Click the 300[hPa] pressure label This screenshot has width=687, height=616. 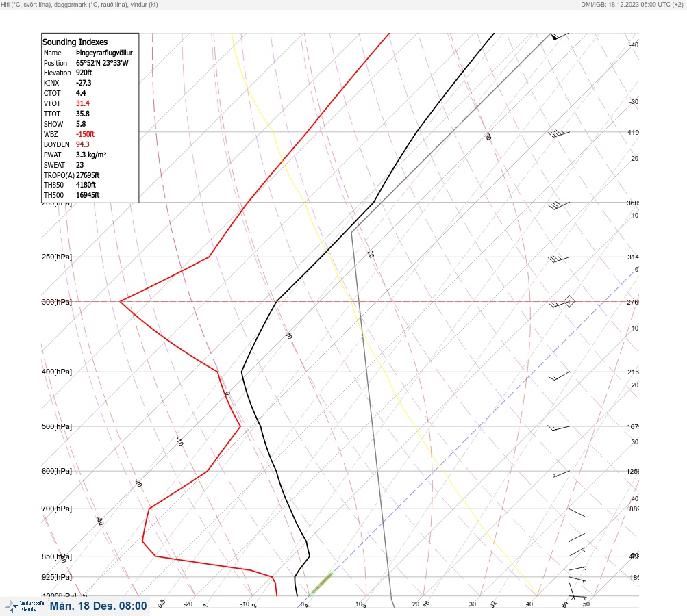[x=57, y=302]
